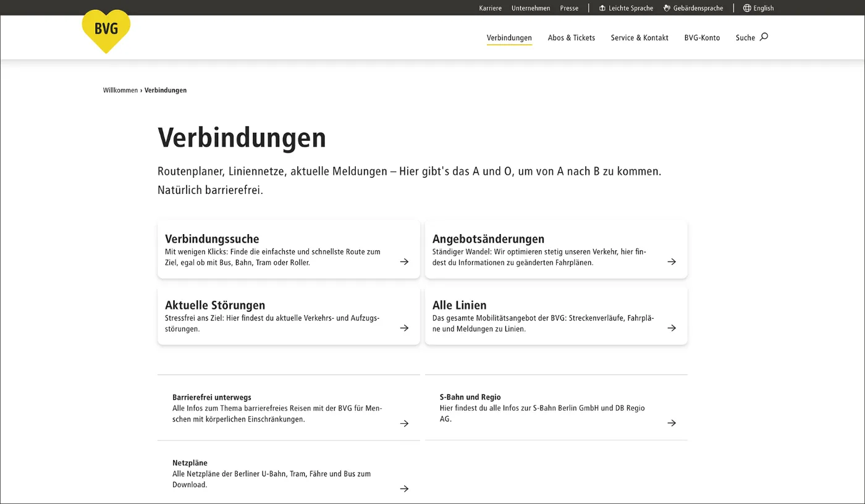Open the Abos & Tickets menu
The width and height of the screenshot is (865, 504).
pyautogui.click(x=572, y=38)
